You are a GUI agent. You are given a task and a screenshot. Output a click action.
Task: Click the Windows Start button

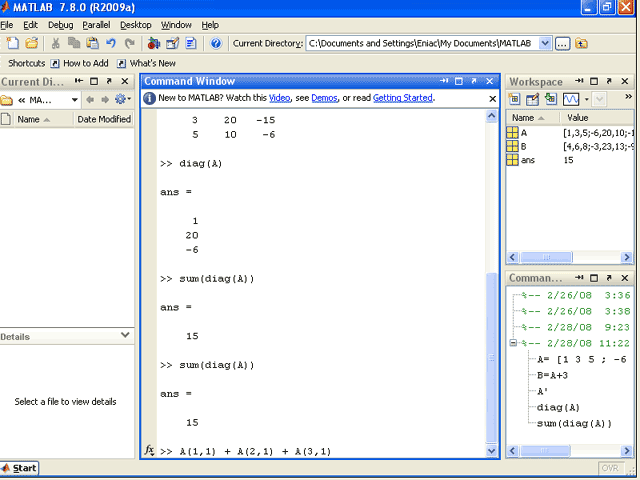pos(20,468)
